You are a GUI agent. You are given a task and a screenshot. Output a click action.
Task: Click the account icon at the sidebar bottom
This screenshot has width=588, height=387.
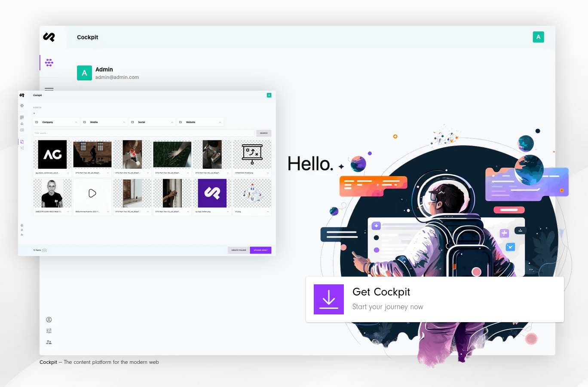(x=49, y=320)
